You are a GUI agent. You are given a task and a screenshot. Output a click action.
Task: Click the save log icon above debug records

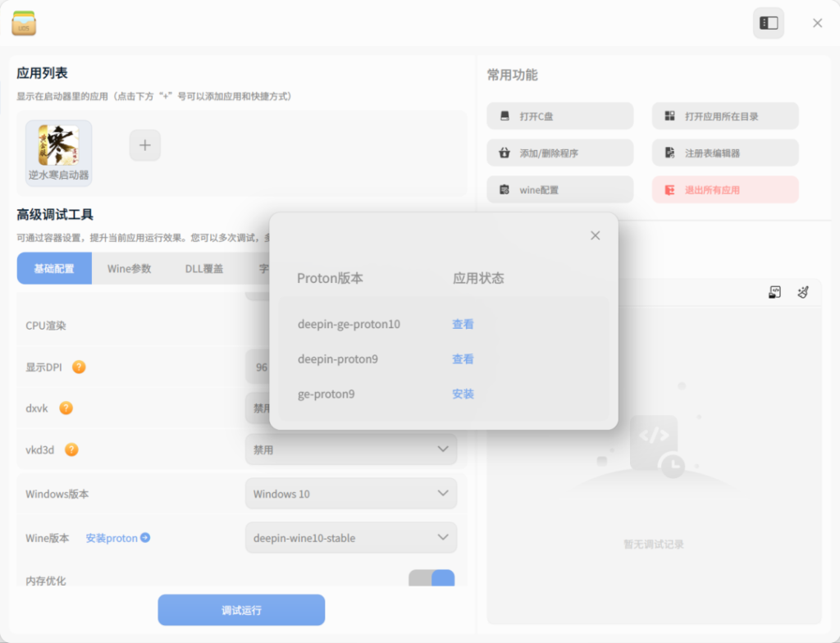point(774,292)
